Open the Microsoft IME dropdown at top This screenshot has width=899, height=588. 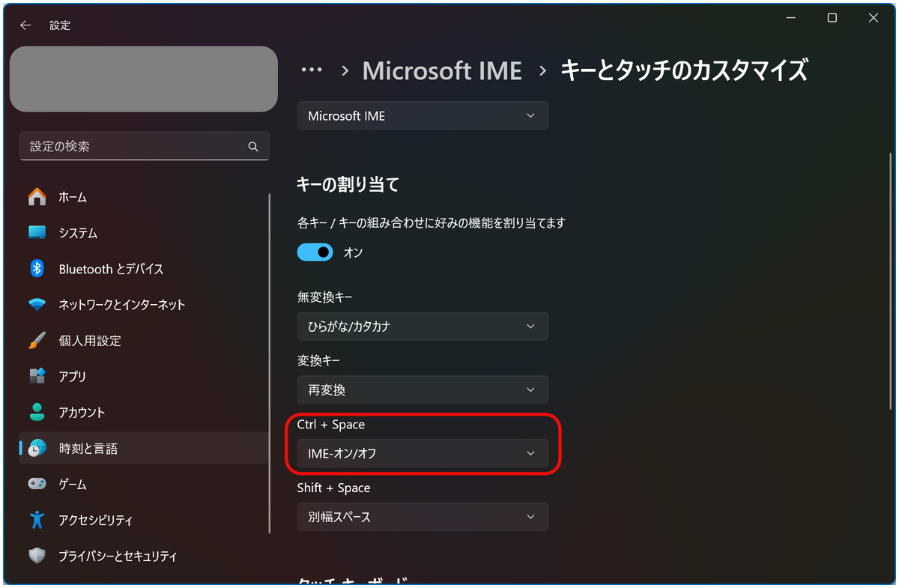click(x=423, y=116)
